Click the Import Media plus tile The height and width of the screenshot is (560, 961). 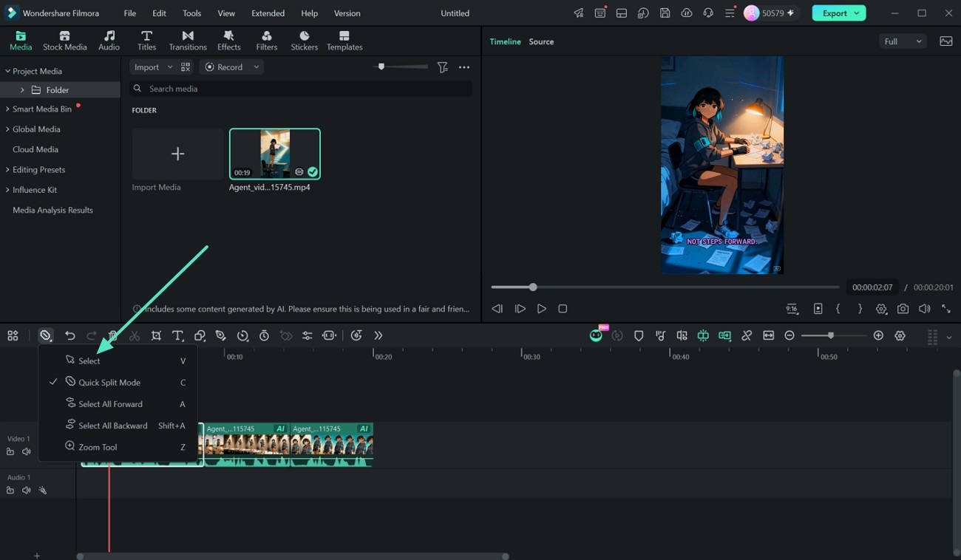[x=177, y=154]
